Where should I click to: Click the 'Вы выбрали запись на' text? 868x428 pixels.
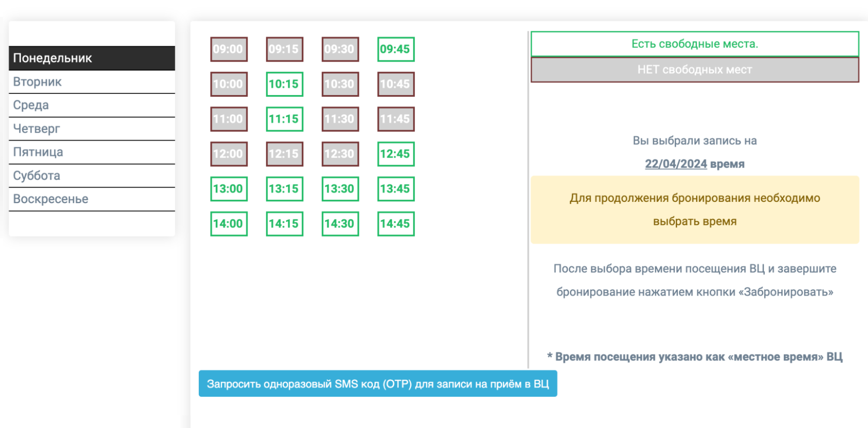click(695, 140)
